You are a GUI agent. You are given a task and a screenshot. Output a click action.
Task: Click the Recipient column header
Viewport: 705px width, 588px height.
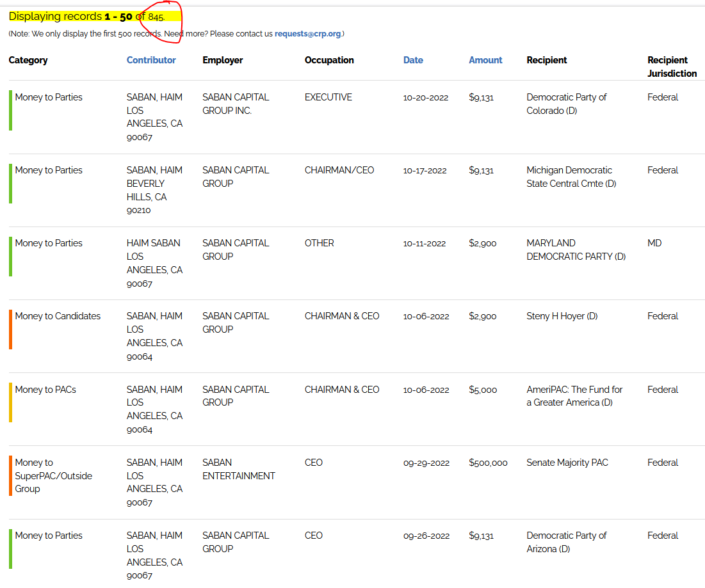tap(546, 60)
